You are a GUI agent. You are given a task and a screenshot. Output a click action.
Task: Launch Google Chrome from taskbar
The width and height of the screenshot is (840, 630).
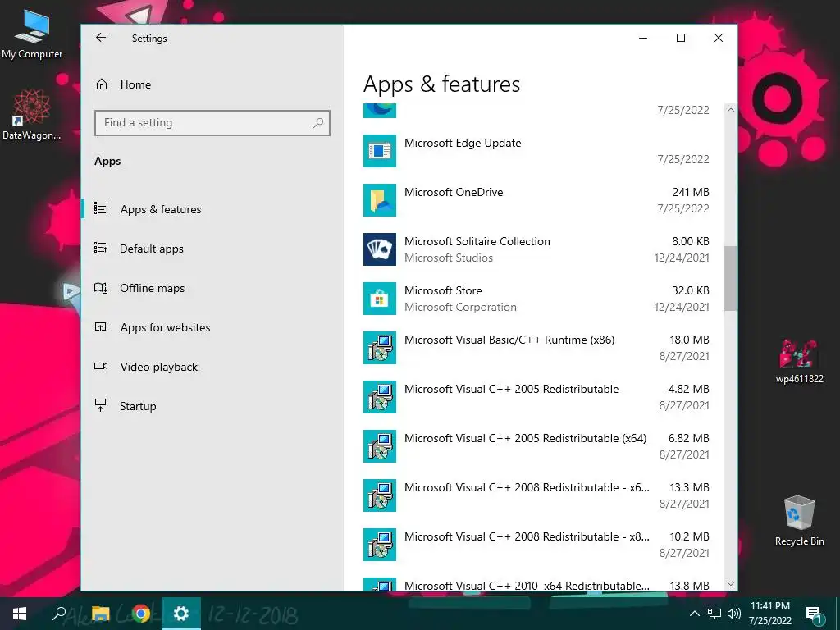(141, 614)
